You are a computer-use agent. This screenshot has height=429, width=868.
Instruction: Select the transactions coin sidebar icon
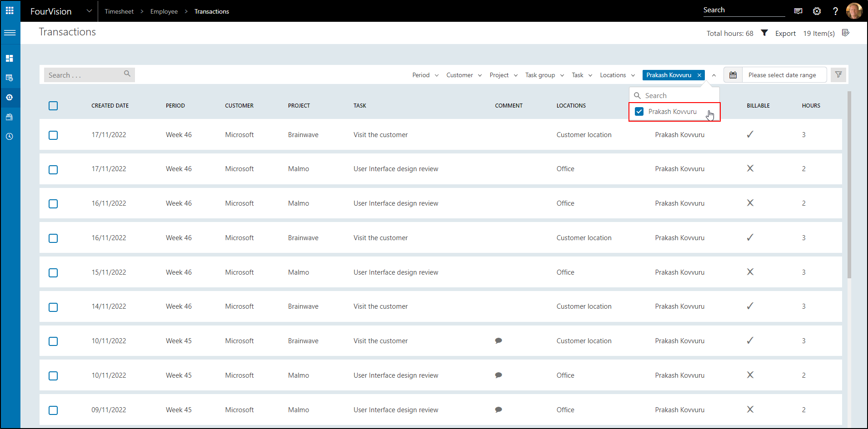point(10,97)
